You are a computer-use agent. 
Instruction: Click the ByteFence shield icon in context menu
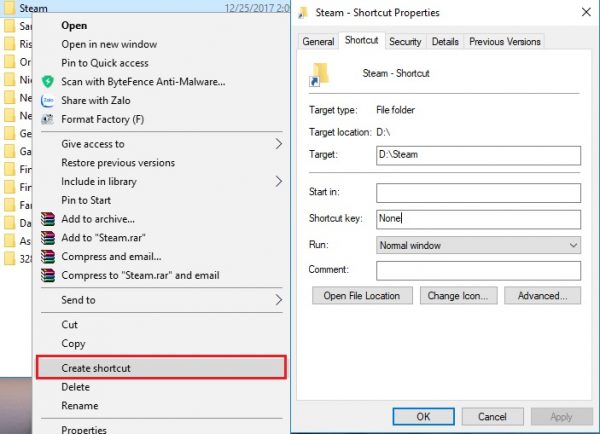click(48, 81)
